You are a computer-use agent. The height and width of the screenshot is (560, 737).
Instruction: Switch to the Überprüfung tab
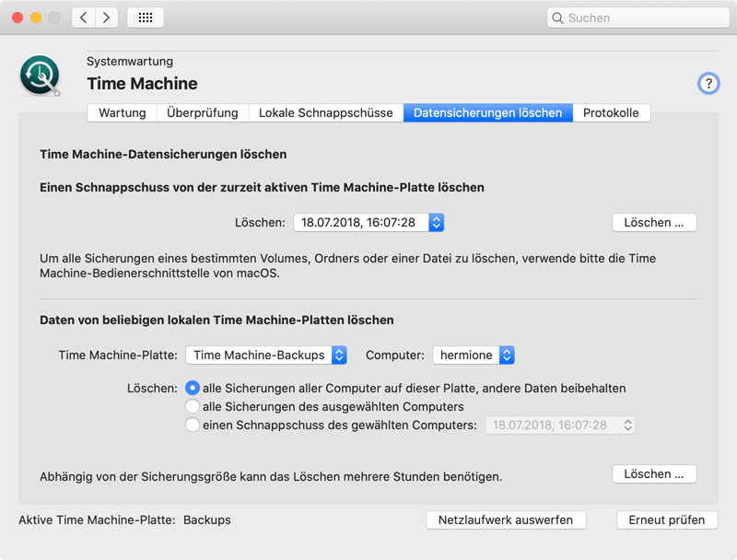coord(203,112)
